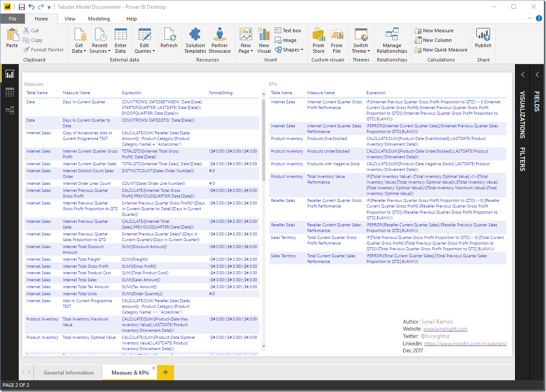Insert a New Visual
546x392 pixels.
point(264,41)
